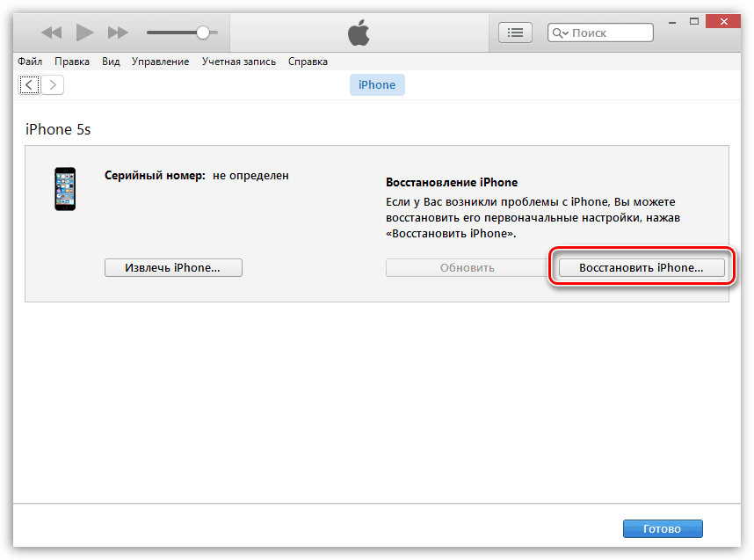Click the forward navigation arrow
The image size is (754, 560).
pyautogui.click(x=53, y=85)
